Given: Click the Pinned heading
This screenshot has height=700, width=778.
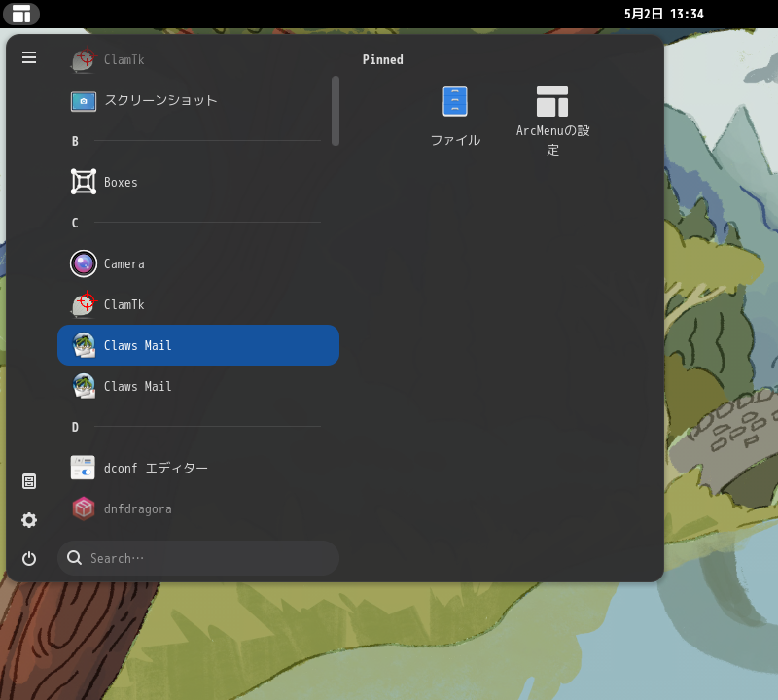Looking at the screenshot, I should 382,59.
